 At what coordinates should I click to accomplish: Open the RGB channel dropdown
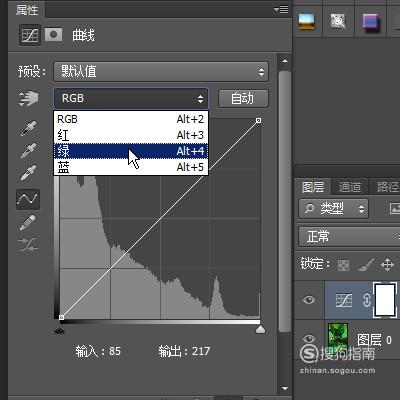click(x=131, y=99)
